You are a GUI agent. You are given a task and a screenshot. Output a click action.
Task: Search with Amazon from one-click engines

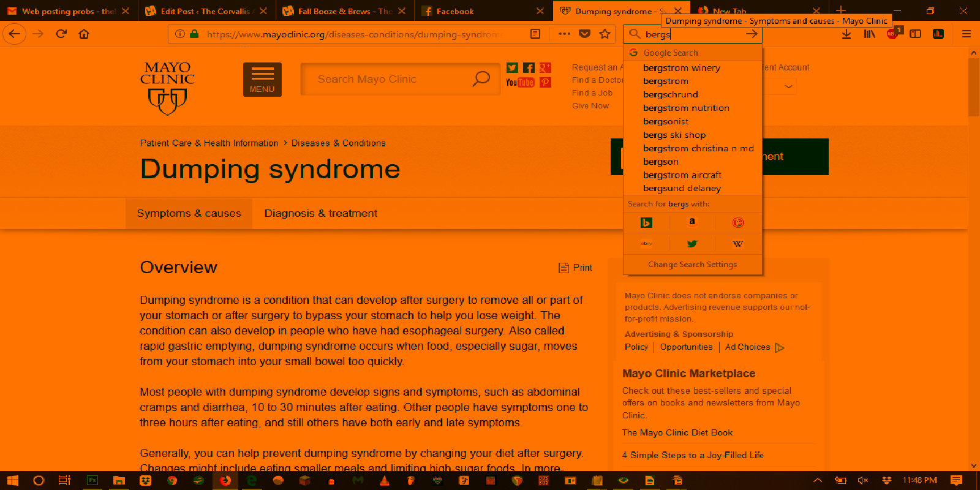coord(692,222)
